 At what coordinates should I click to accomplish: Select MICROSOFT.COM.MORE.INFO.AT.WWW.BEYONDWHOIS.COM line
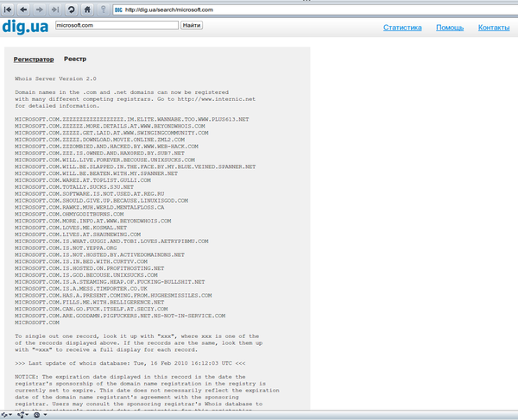click(93, 221)
